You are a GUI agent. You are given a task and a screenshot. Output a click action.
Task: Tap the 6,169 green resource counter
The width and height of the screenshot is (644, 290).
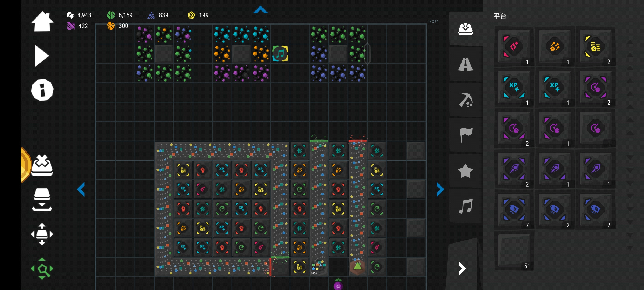tap(120, 15)
